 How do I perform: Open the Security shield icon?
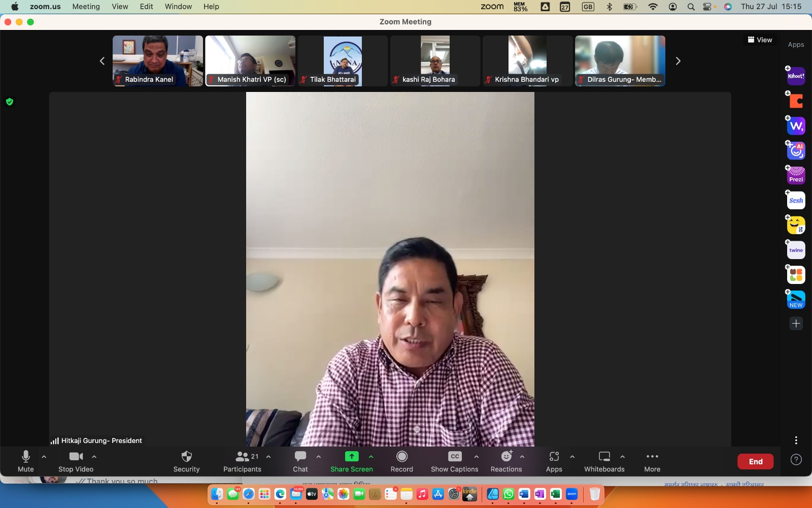point(186,457)
